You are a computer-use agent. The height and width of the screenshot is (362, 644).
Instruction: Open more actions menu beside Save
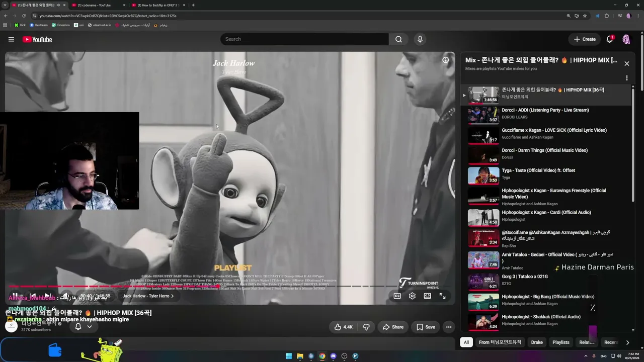tap(449, 327)
